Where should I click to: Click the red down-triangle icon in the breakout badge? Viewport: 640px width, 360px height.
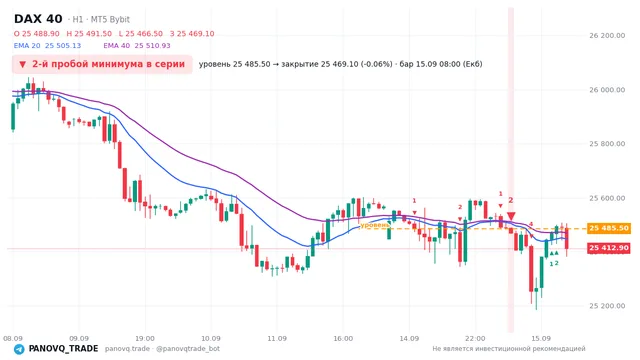pyautogui.click(x=22, y=64)
